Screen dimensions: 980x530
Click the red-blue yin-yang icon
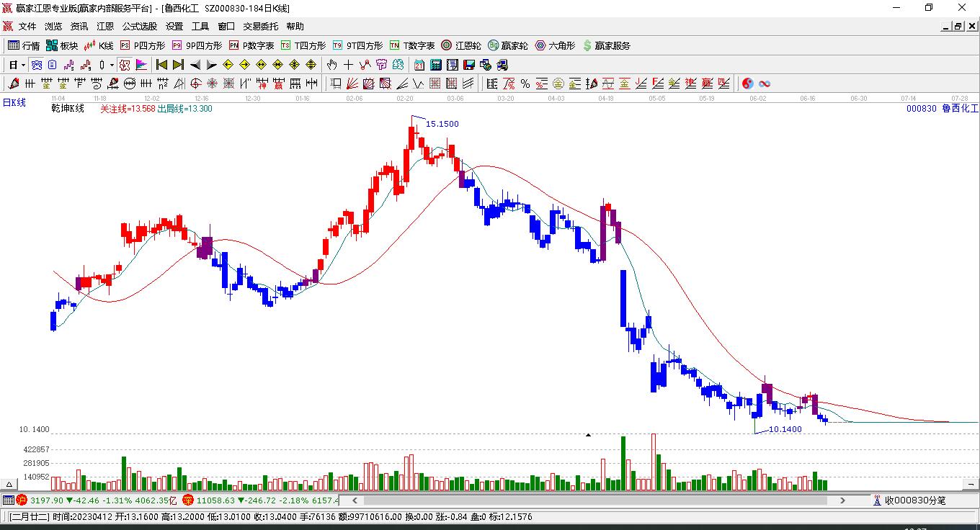point(747,84)
